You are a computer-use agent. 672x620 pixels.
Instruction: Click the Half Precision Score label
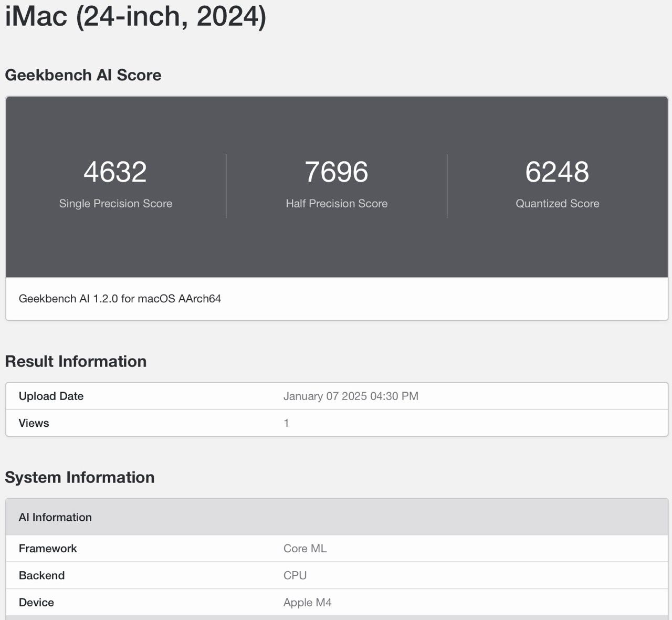337,204
